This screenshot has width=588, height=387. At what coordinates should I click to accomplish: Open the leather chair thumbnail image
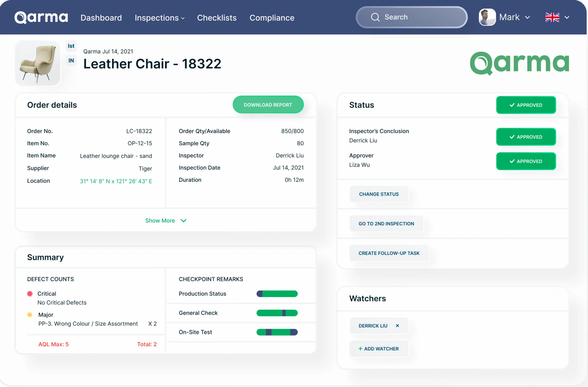click(38, 63)
